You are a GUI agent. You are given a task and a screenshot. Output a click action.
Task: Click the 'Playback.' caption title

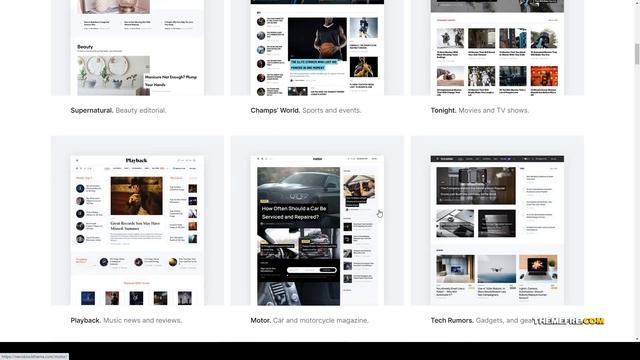[x=86, y=320]
